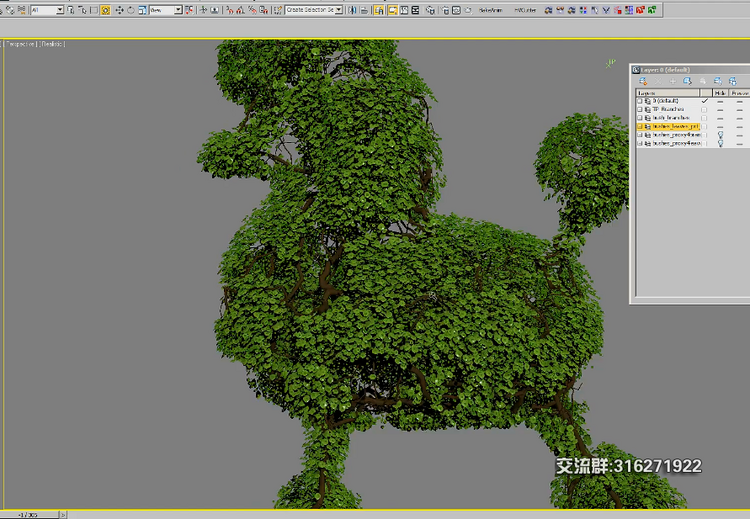The image size is (750, 519).
Task: Toggle the highlighted Window/Crossing selection mode
Action: point(105,10)
